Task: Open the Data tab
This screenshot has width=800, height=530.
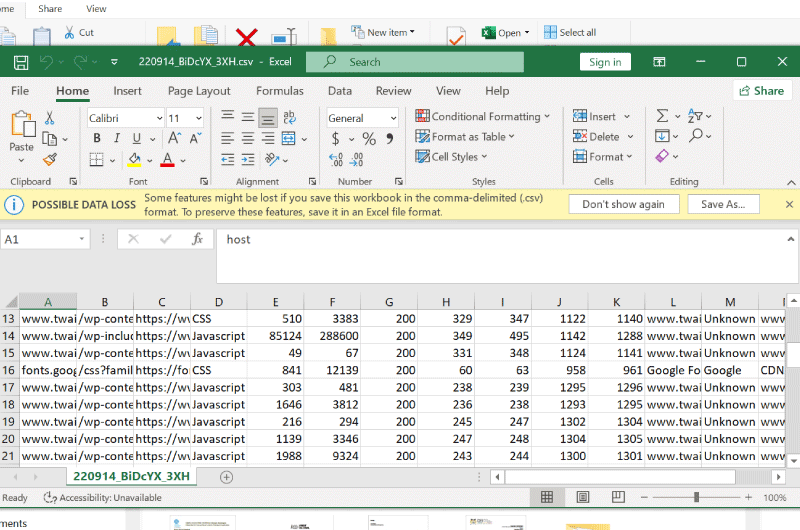Action: coord(340,91)
